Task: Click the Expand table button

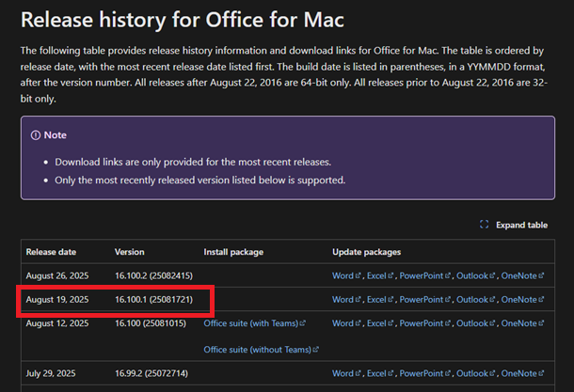Action: [x=514, y=225]
